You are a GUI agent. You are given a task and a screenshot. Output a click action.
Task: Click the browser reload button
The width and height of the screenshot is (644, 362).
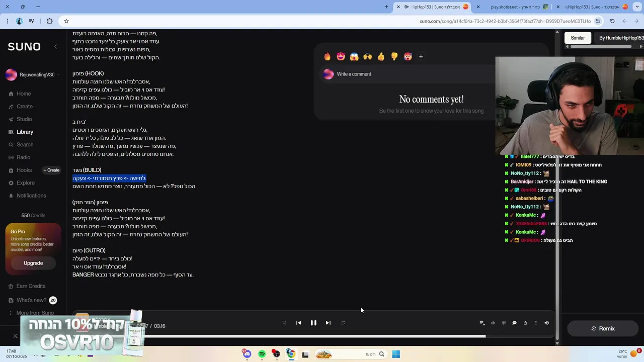(612, 21)
